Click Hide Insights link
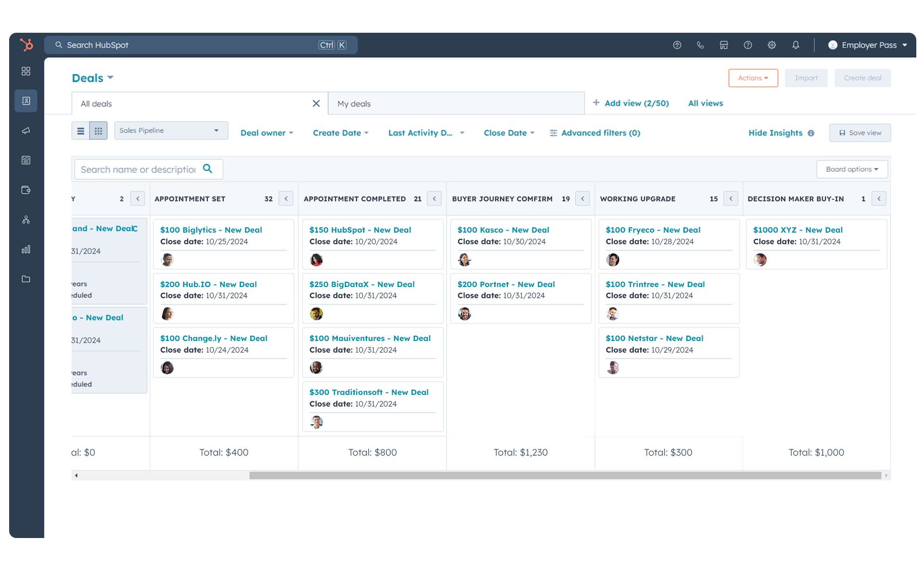The image size is (924, 578). pyautogui.click(x=775, y=133)
